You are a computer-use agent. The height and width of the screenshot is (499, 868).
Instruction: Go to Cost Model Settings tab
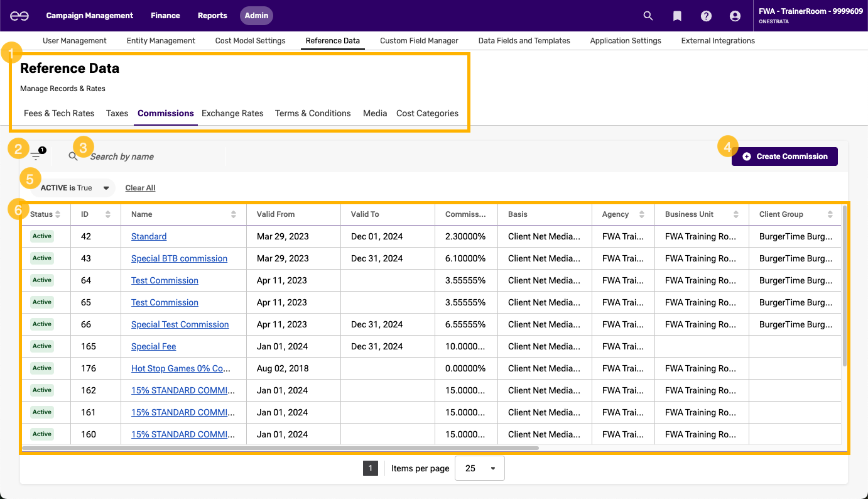(x=250, y=40)
